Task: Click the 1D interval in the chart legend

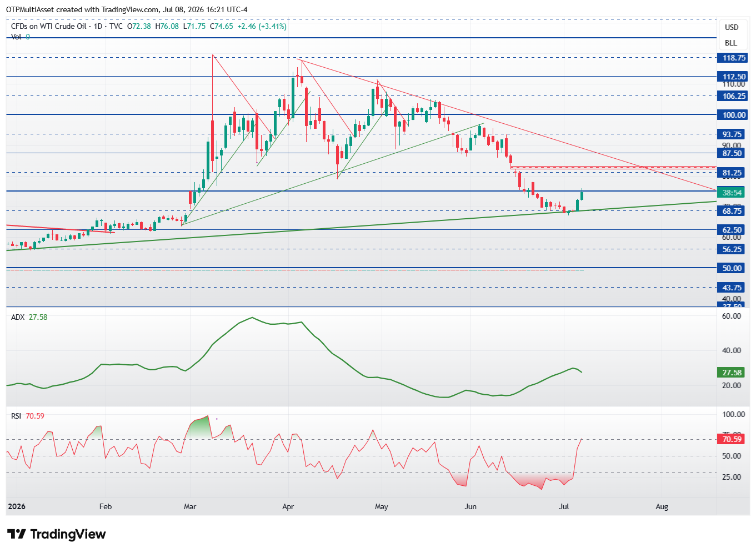Action: [98, 26]
